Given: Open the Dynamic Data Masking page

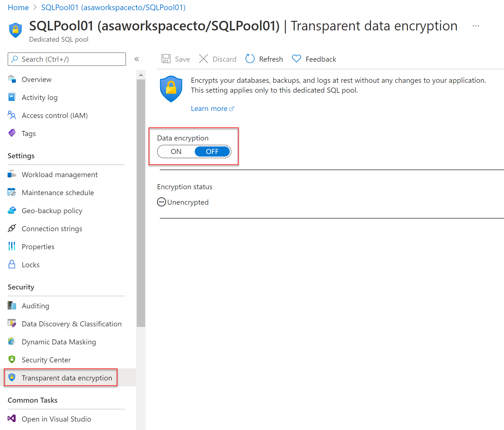Looking at the screenshot, I should point(59,342).
